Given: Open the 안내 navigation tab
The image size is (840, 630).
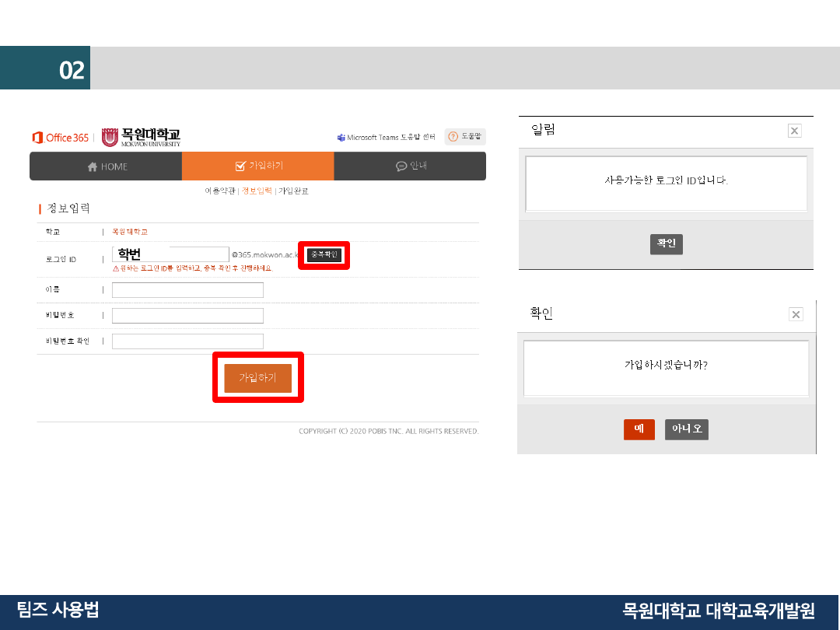Looking at the screenshot, I should [x=411, y=166].
